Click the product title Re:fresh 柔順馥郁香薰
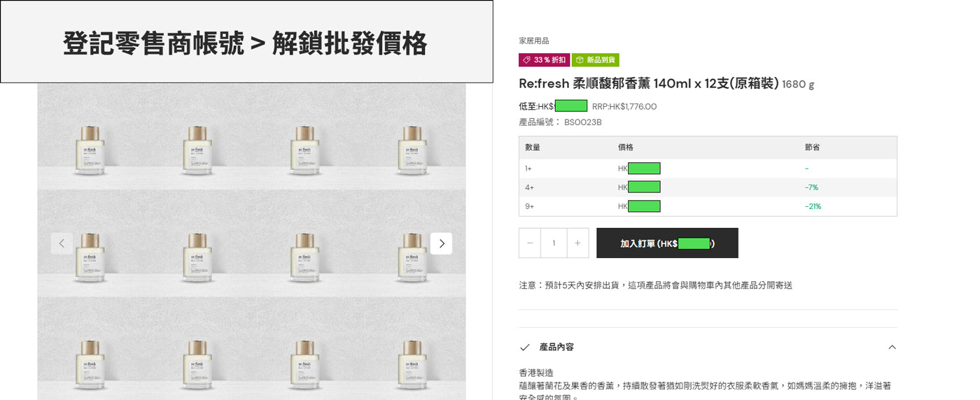The width and height of the screenshot is (980, 400). 648,84
